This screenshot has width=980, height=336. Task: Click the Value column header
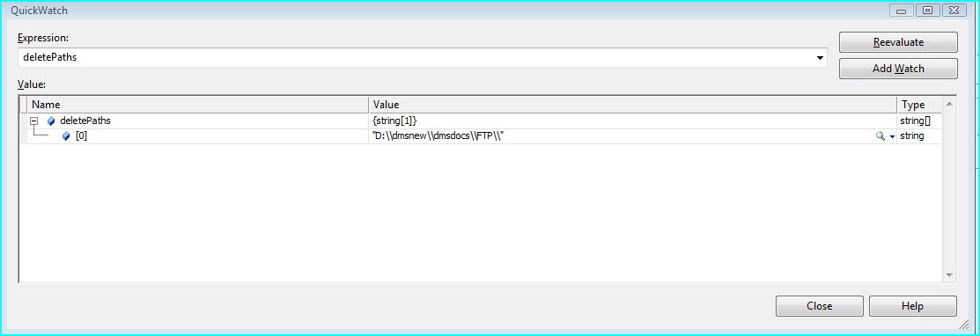(x=632, y=105)
